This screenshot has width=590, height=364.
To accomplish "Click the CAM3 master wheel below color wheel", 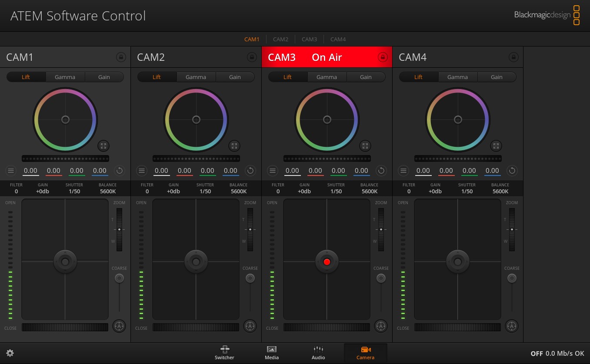I will click(327, 159).
